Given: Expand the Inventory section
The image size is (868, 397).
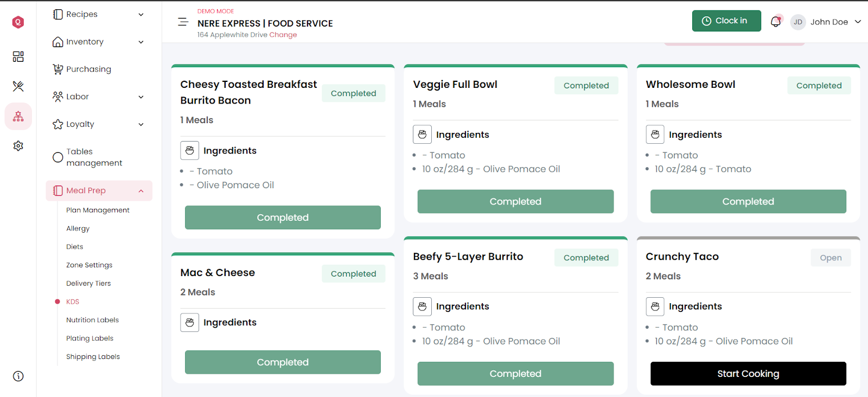Looking at the screenshot, I should [99, 42].
